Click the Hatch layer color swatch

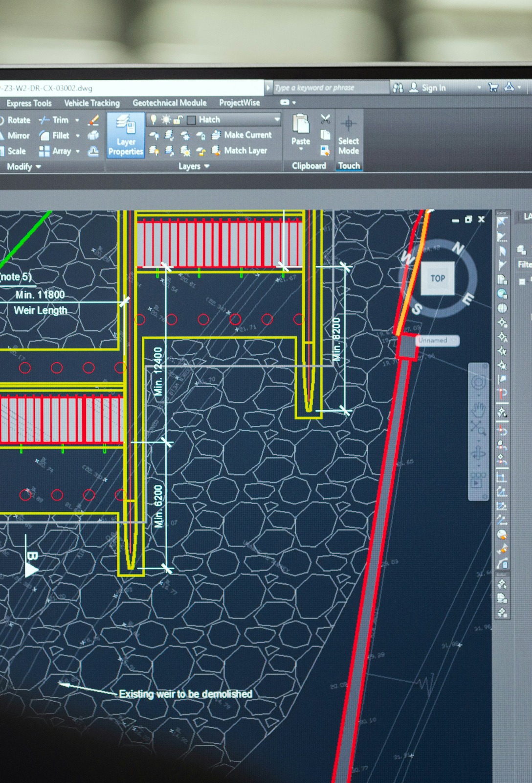point(191,120)
